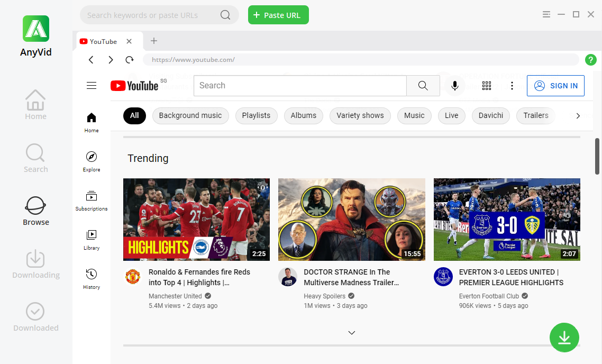The height and width of the screenshot is (364, 602).
Task: Click the Manchester United channel avatar
Action: click(132, 277)
